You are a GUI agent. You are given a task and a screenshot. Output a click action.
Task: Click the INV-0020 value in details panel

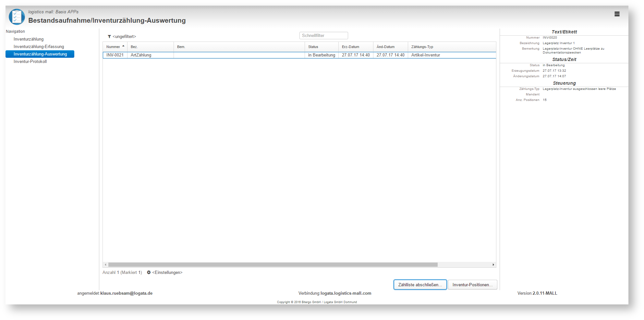550,38
